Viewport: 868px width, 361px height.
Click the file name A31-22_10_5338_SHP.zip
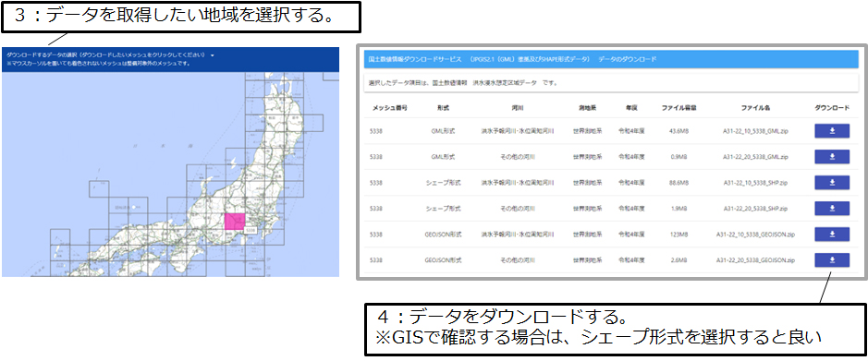coord(755,183)
